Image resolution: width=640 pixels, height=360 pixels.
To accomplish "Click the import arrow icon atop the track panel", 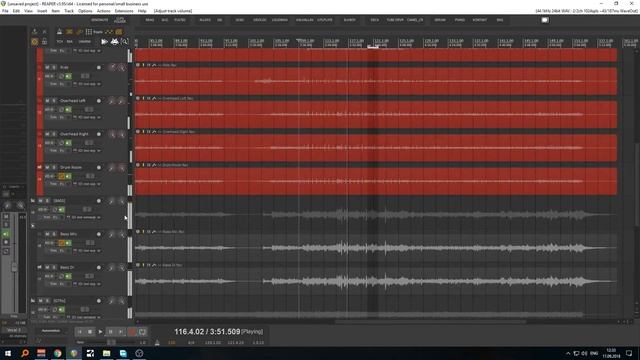I will point(35,31).
